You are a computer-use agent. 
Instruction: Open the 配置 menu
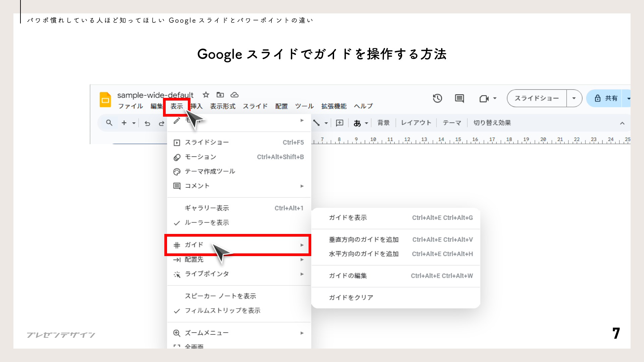coord(281,106)
